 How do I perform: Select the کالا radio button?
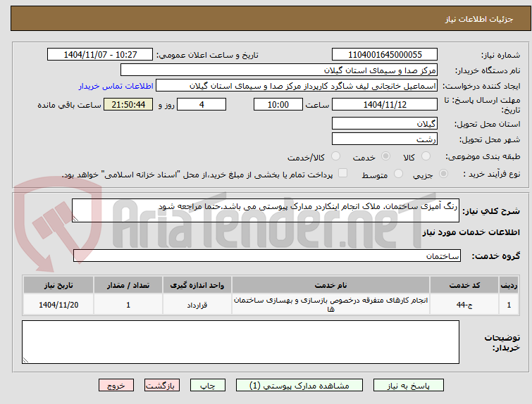coord(426,156)
